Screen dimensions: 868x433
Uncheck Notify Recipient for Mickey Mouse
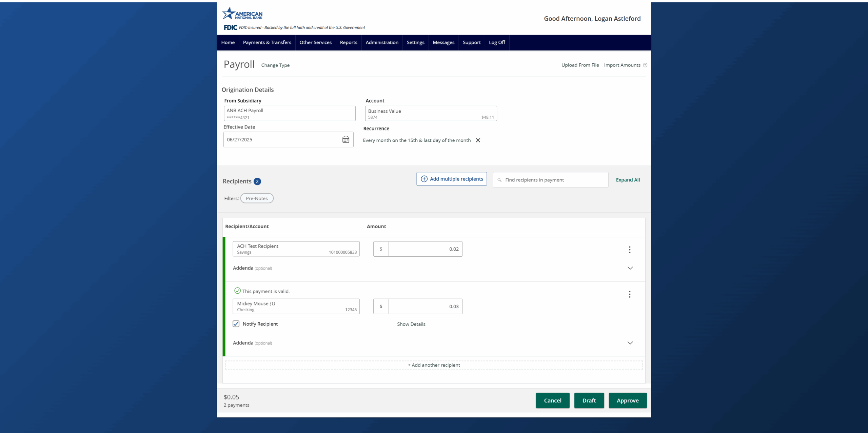[x=236, y=324]
